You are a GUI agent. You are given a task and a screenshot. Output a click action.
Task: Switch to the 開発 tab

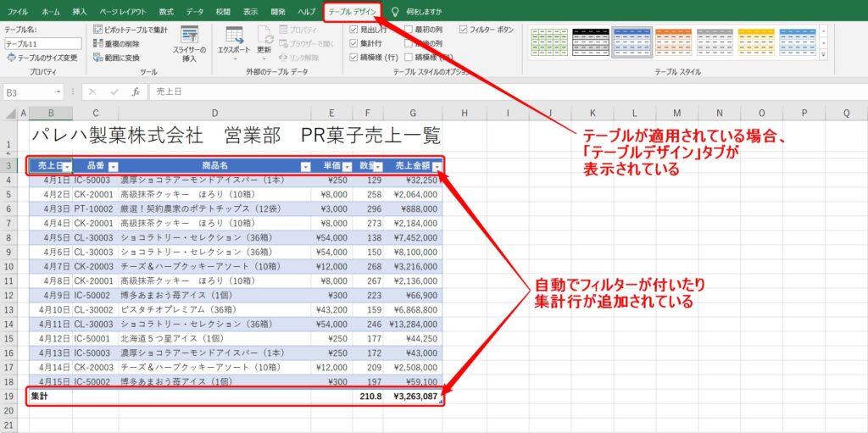pyautogui.click(x=278, y=11)
